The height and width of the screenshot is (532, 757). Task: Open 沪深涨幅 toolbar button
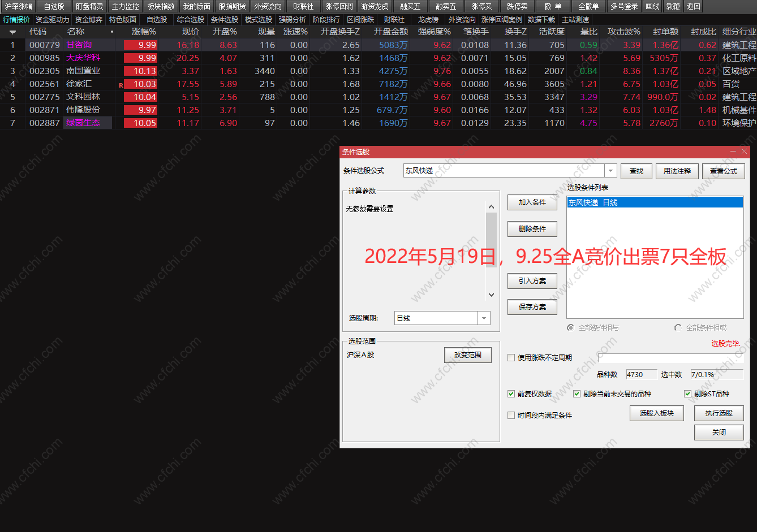click(x=19, y=6)
